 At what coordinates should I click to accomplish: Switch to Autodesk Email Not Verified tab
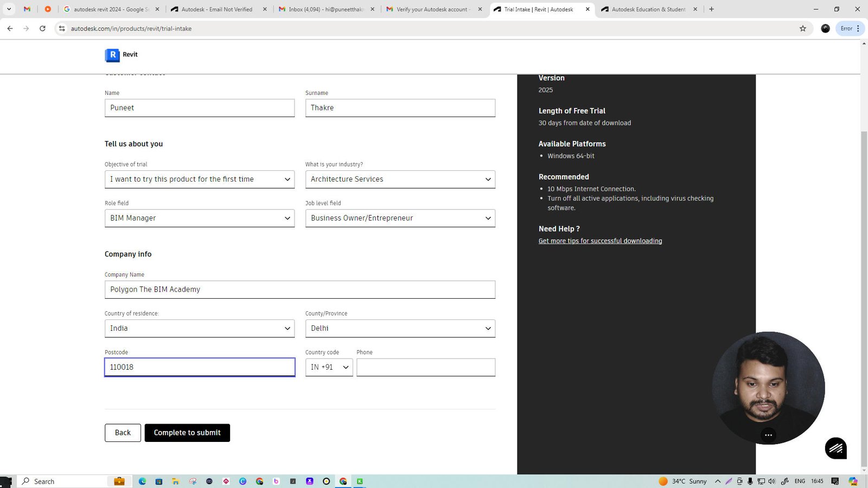click(217, 9)
